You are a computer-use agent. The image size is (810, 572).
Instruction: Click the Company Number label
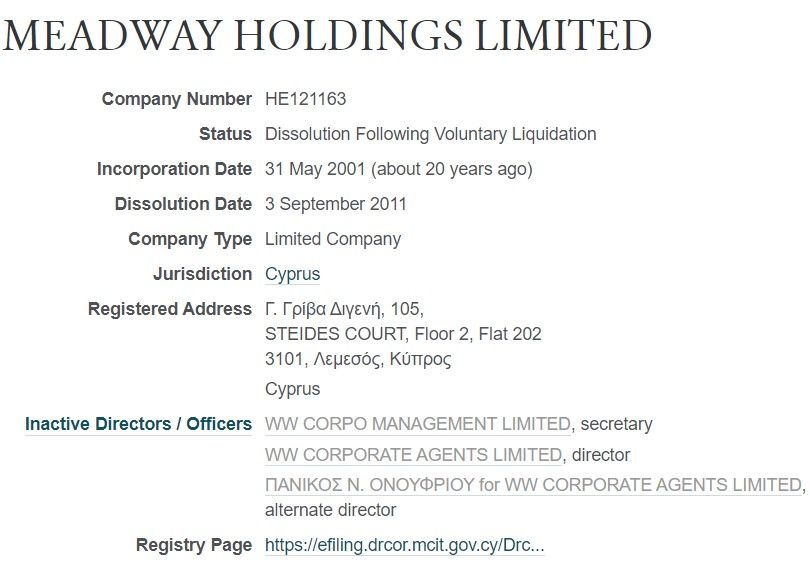click(177, 99)
